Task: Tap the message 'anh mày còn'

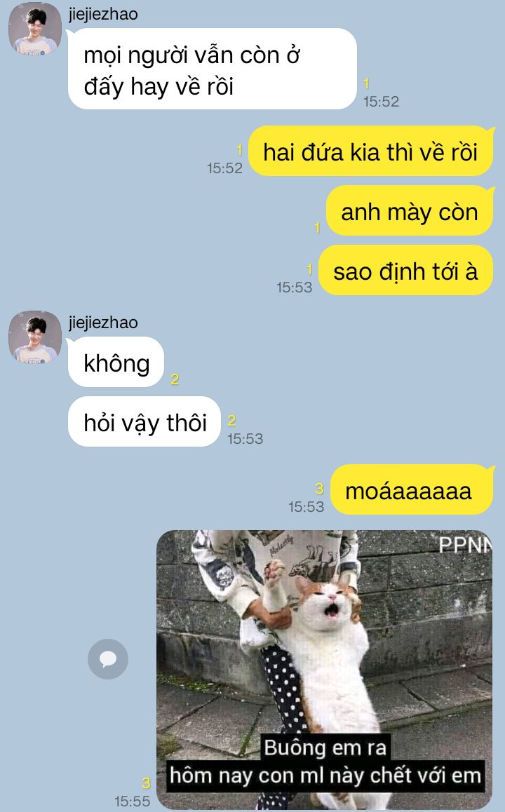Action: tap(410, 211)
